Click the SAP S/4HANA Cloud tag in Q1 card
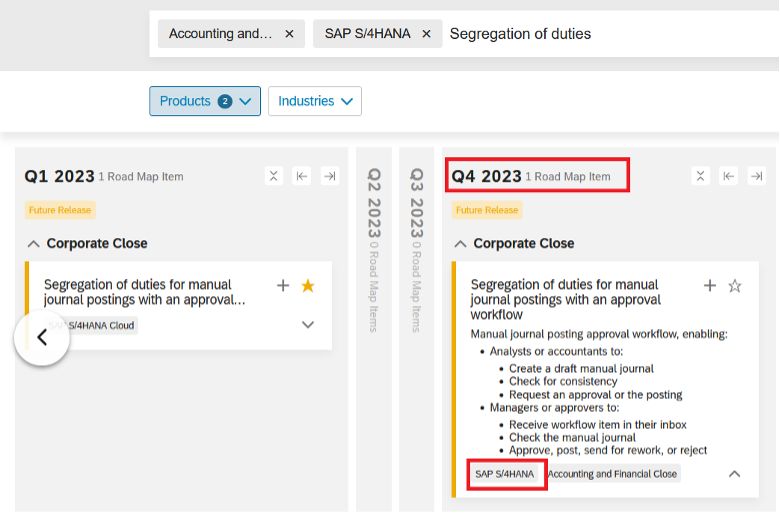780x513 pixels. pos(91,325)
